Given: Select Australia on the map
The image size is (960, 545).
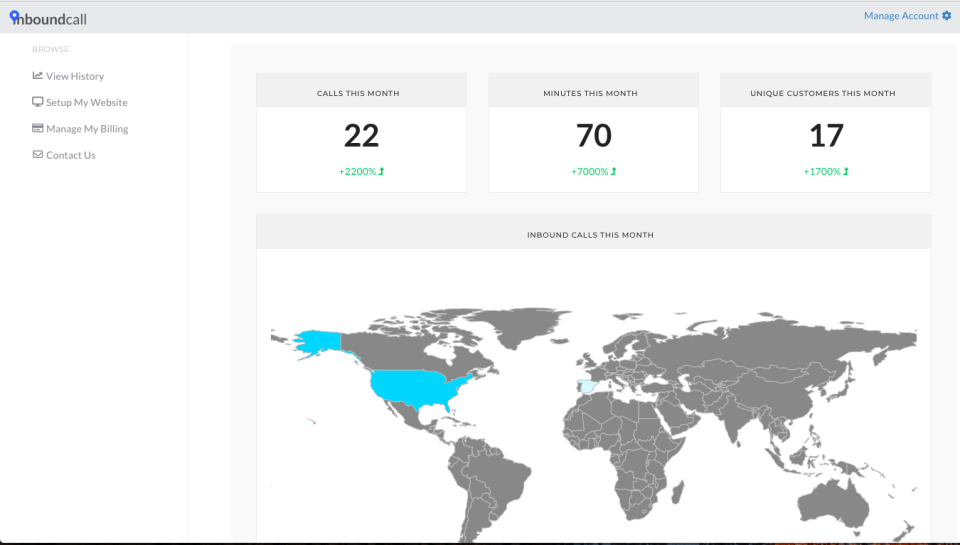Looking at the screenshot, I should click(x=834, y=505).
